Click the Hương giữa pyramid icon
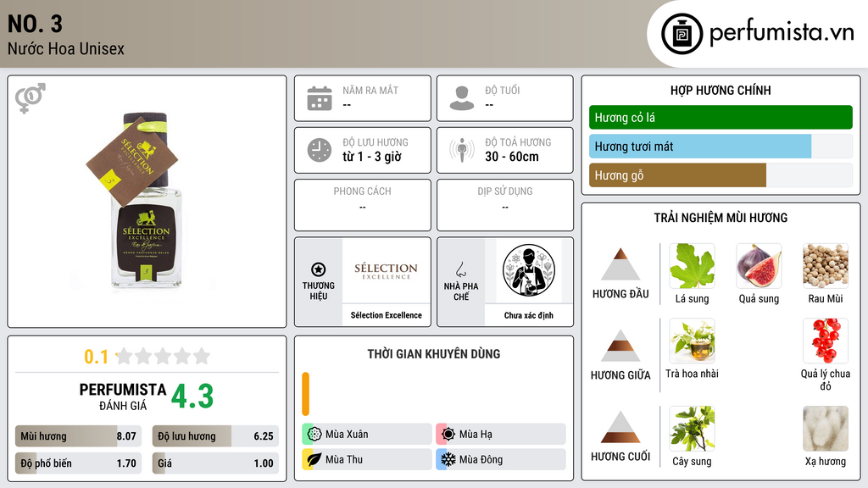Image resolution: width=868 pixels, height=488 pixels. pyautogui.click(x=620, y=346)
